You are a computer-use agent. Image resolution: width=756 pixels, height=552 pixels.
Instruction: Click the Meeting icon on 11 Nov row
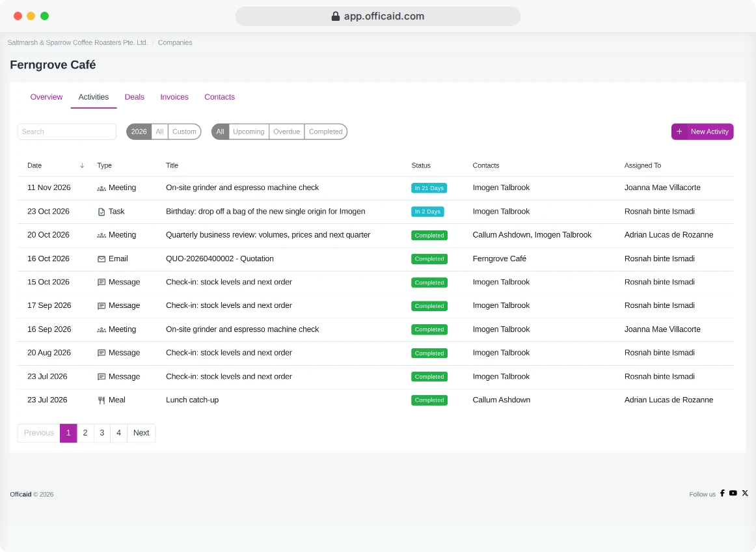[101, 188]
